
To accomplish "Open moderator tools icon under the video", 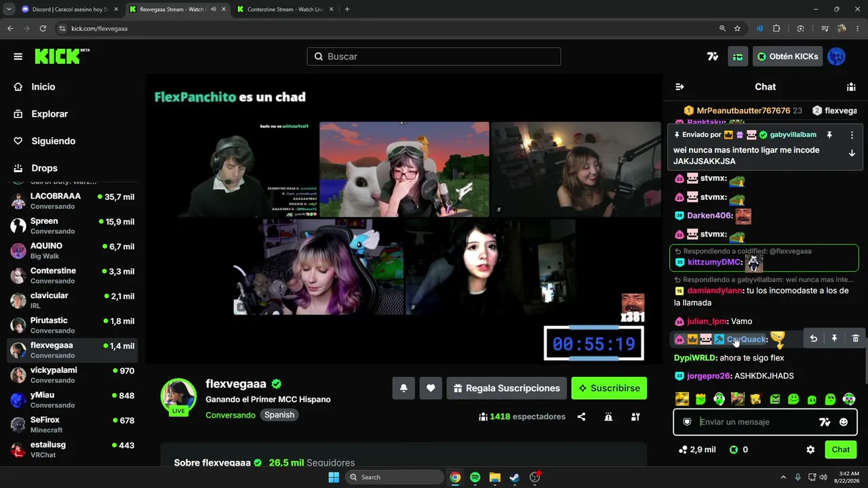I will click(x=635, y=417).
